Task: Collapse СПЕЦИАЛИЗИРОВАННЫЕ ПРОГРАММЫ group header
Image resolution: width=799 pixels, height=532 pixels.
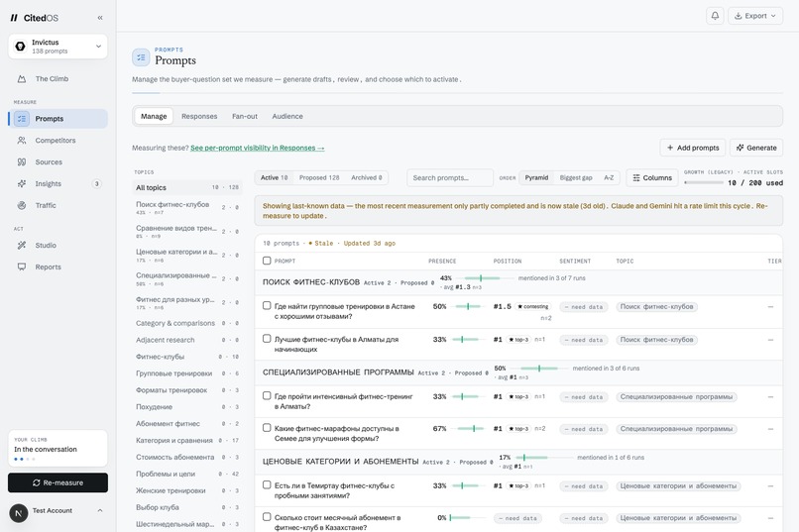Action: click(x=518, y=372)
